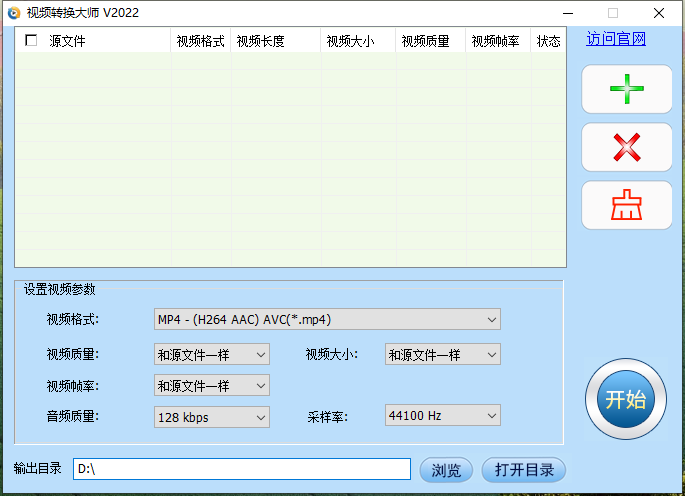Viewport: 685px width, 496px height.
Task: Click the green plus add file icon
Action: pos(627,90)
